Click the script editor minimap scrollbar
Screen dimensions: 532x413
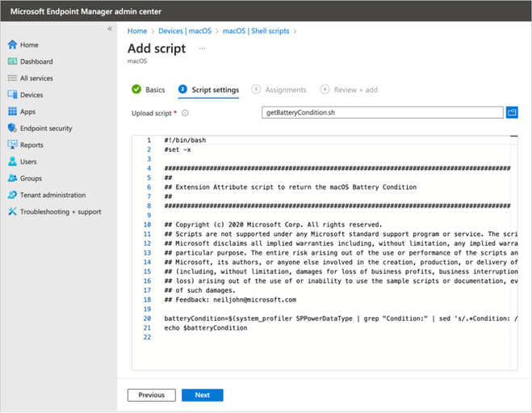click(513, 252)
